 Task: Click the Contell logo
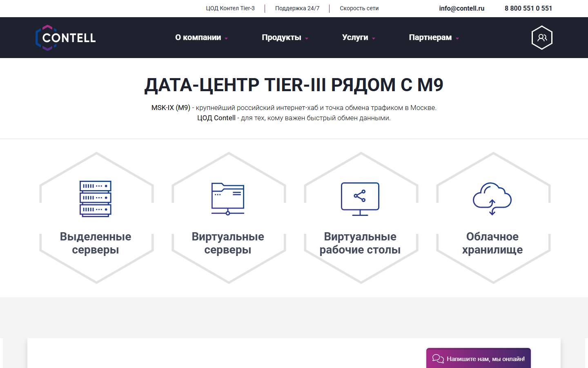(x=65, y=38)
